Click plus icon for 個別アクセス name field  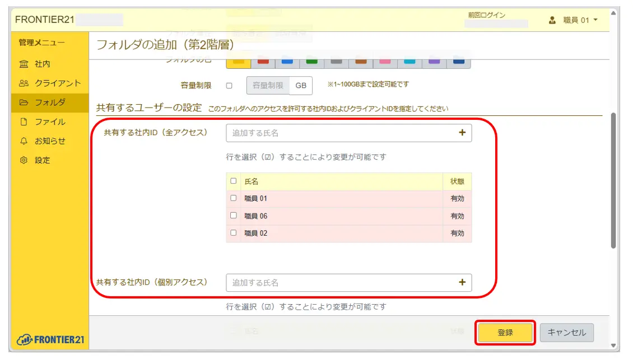coord(462,282)
